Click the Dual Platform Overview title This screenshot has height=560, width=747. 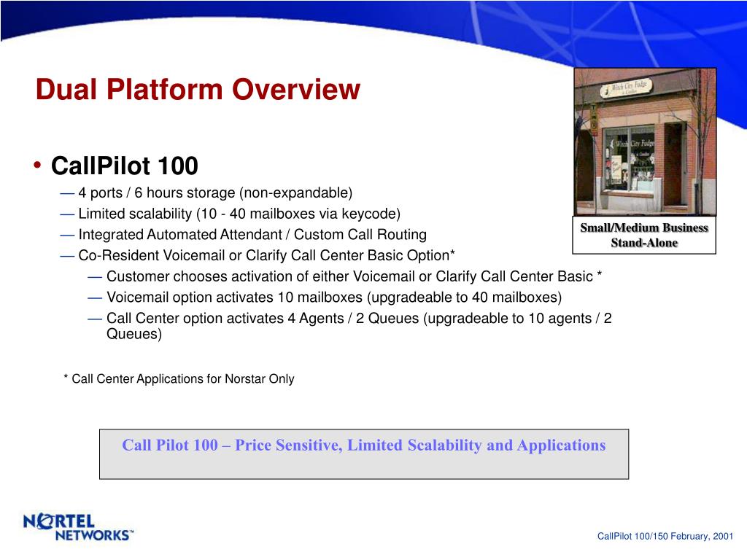198,90
